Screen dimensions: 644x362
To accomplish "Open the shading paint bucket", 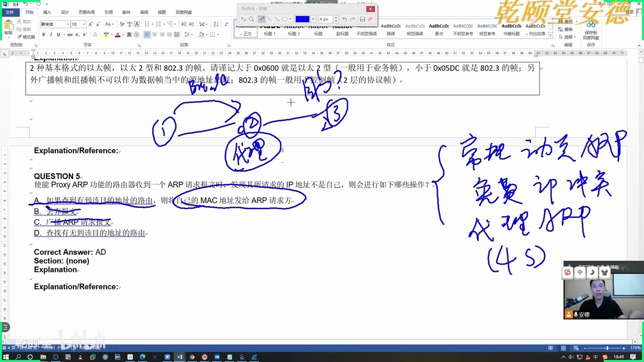I will pyautogui.click(x=201, y=35).
